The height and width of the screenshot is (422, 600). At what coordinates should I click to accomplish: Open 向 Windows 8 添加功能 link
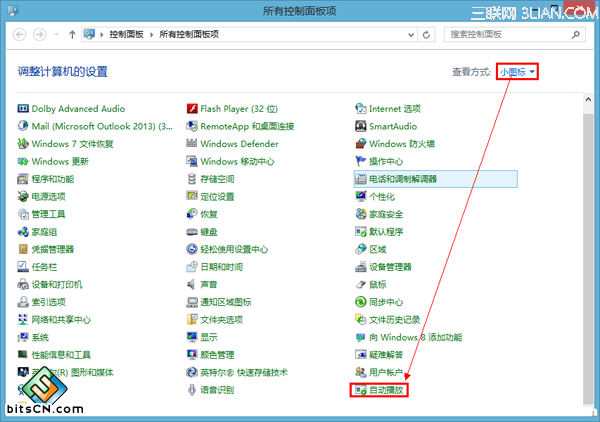416,337
